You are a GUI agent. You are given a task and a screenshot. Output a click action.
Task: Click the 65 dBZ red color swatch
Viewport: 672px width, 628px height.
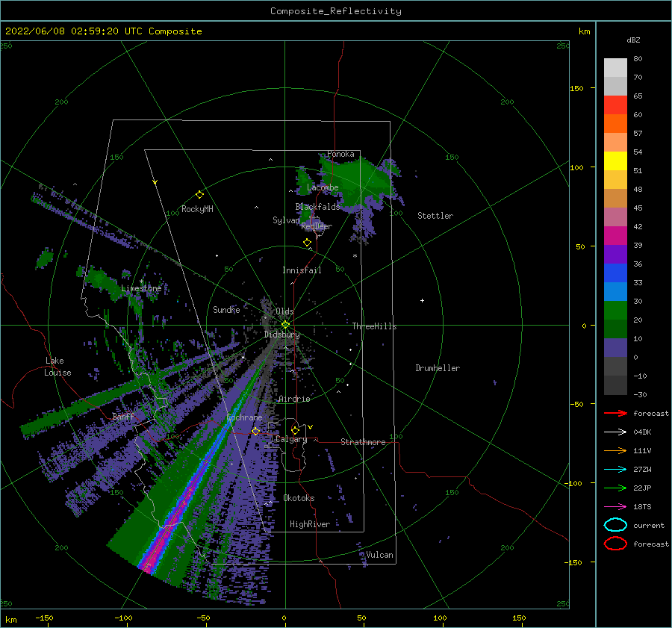[615, 105]
